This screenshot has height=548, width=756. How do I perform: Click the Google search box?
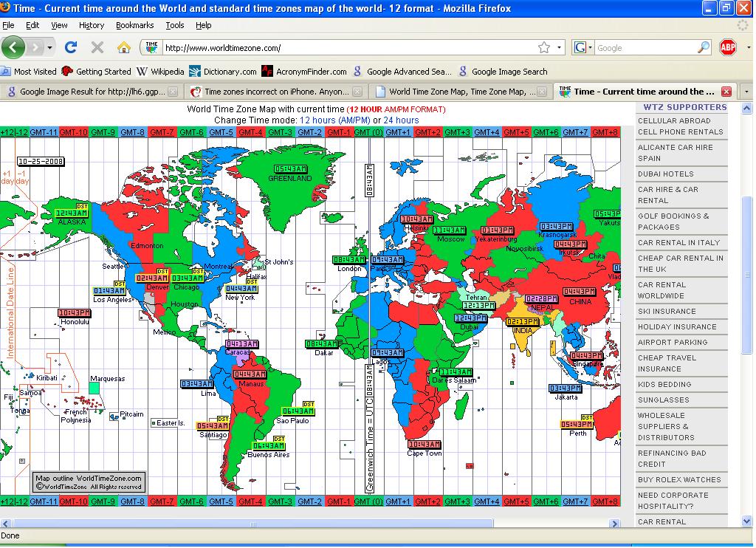tap(646, 48)
